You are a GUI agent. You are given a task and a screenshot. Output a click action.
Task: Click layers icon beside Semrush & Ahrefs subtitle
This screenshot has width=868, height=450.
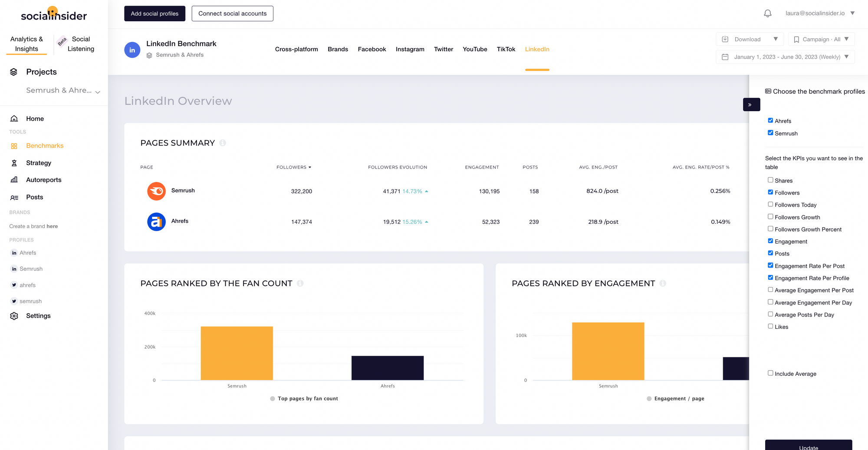[149, 55]
